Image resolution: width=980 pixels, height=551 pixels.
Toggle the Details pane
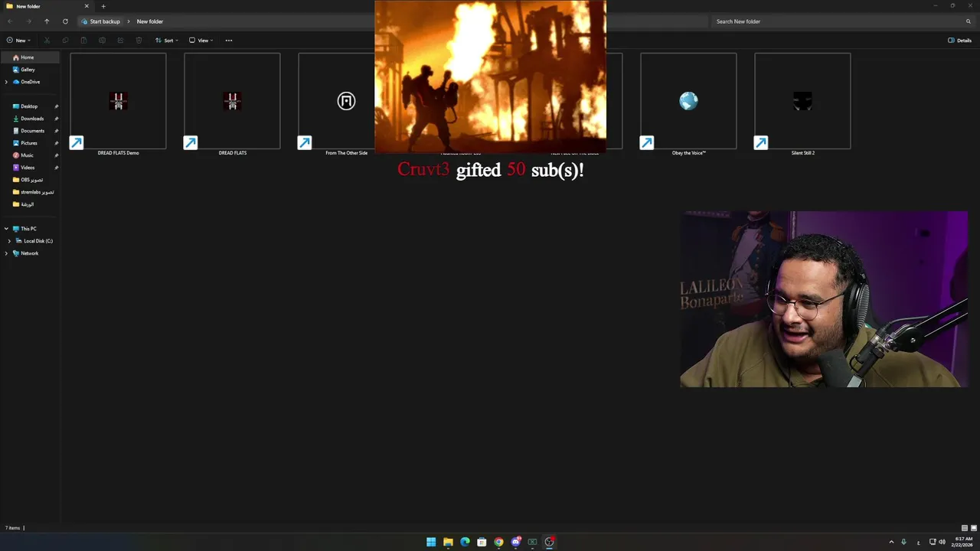click(960, 41)
